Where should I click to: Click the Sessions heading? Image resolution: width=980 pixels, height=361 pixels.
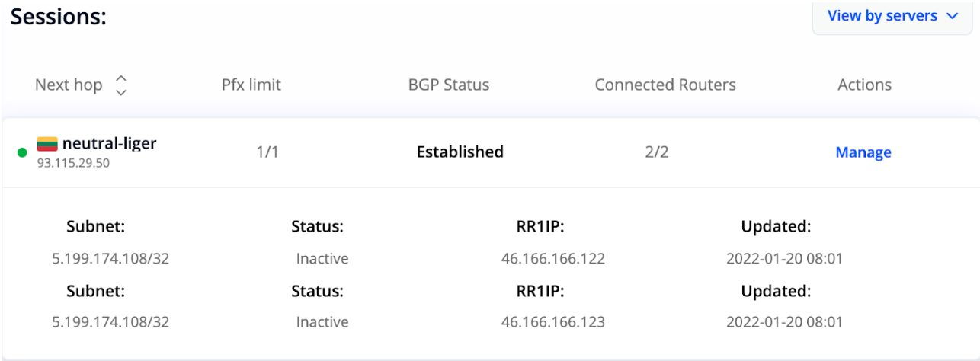58,17
